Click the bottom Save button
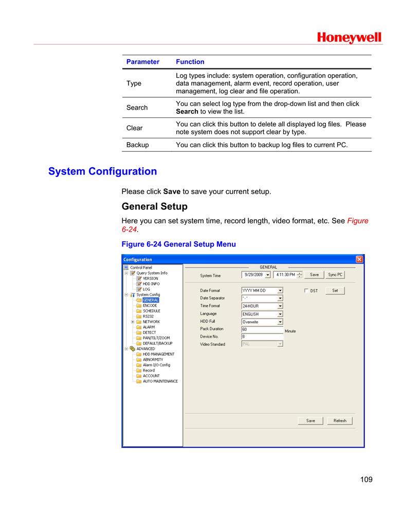420x510 pixels. click(311, 421)
